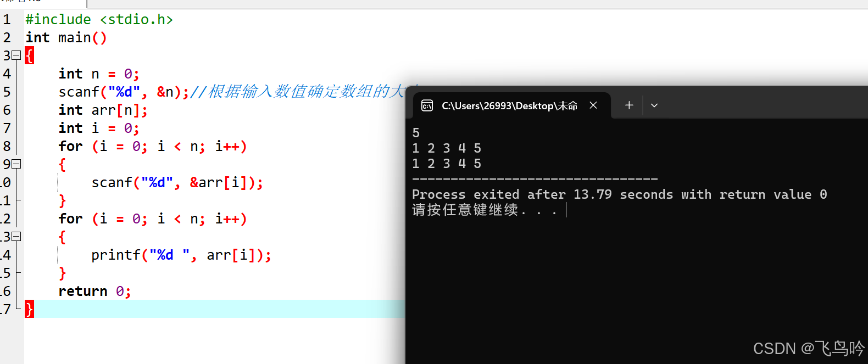Expand the terminal profiles dropdown chevron

tap(654, 105)
